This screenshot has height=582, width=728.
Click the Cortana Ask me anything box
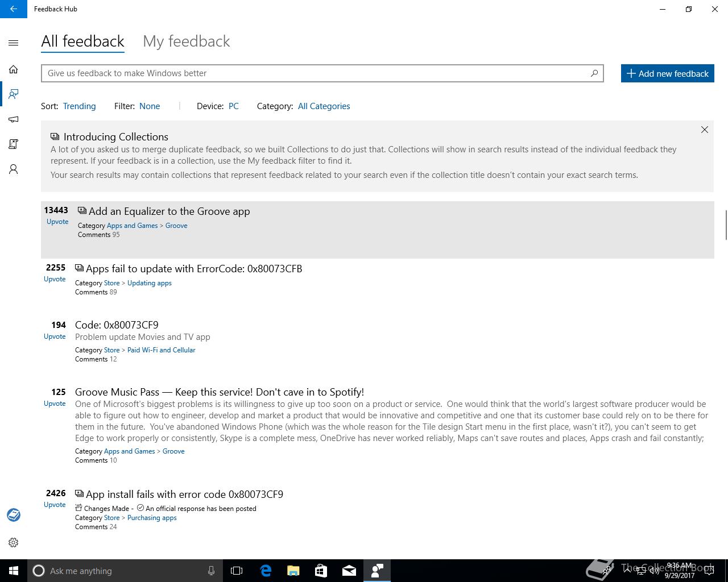(125, 571)
